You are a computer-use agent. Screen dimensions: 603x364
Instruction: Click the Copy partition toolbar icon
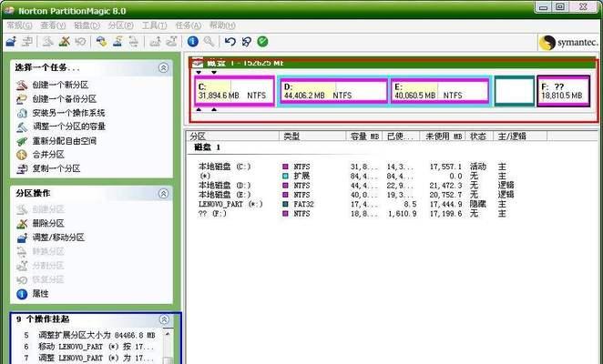(26, 42)
